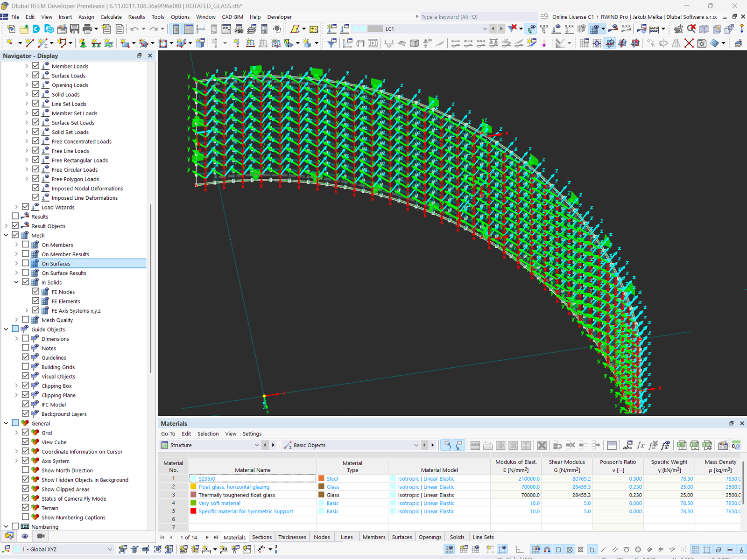Click the Undo arrow icon

(134, 29)
